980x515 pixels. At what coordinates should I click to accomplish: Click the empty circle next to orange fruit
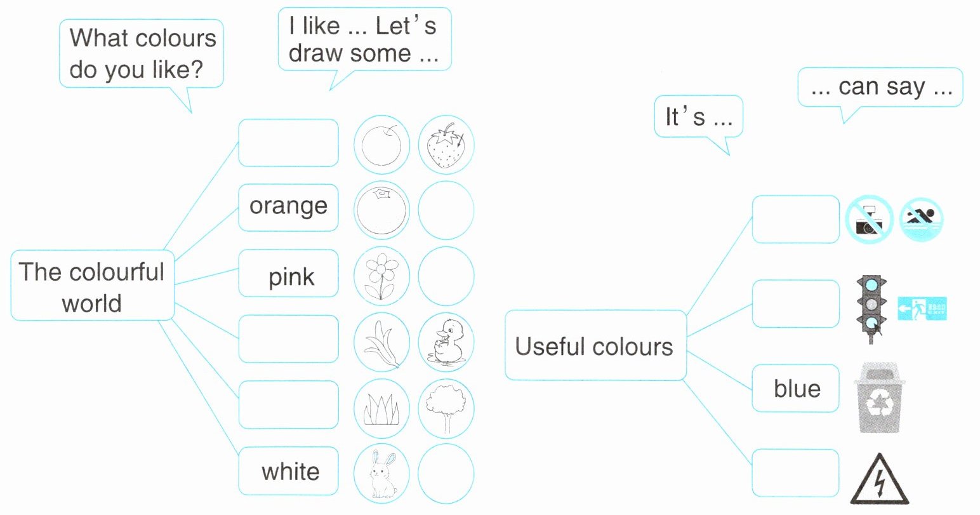tap(446, 210)
